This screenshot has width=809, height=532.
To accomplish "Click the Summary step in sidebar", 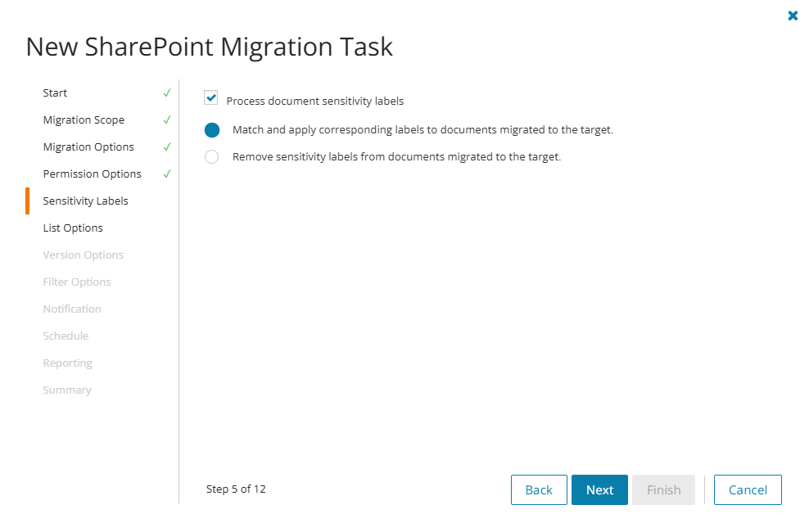I will click(x=67, y=390).
